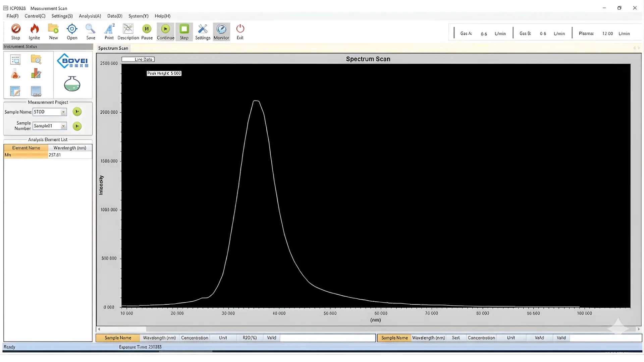The height and width of the screenshot is (362, 644).
Task: Click the 257.61 wavelength cell
Action: (70, 155)
